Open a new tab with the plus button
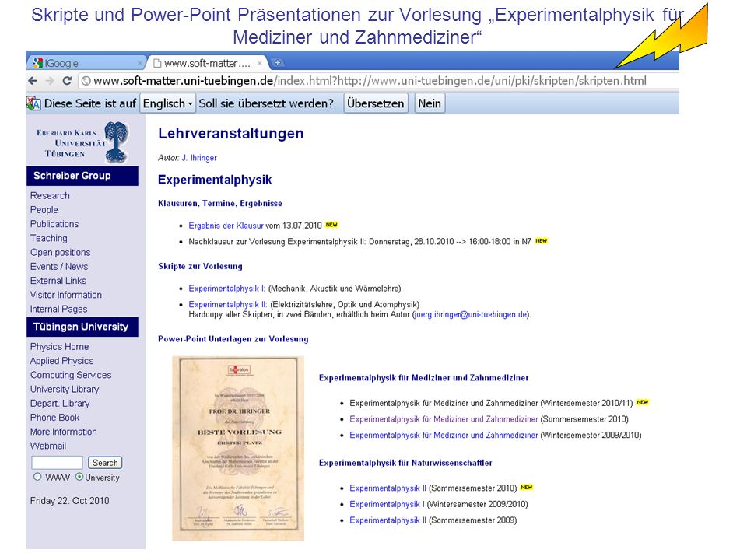 click(277, 63)
